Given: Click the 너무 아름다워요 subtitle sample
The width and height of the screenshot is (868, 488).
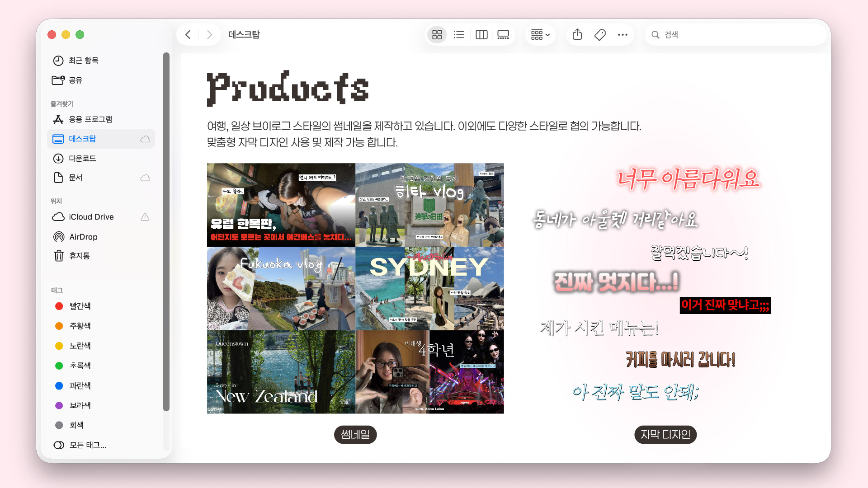Looking at the screenshot, I should click(x=689, y=178).
